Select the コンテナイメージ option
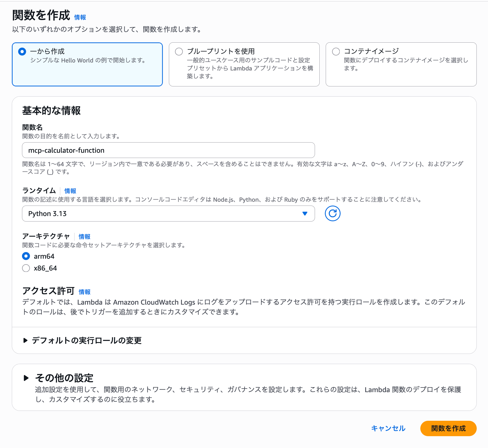Image resolution: width=488 pixels, height=448 pixels. (x=336, y=51)
